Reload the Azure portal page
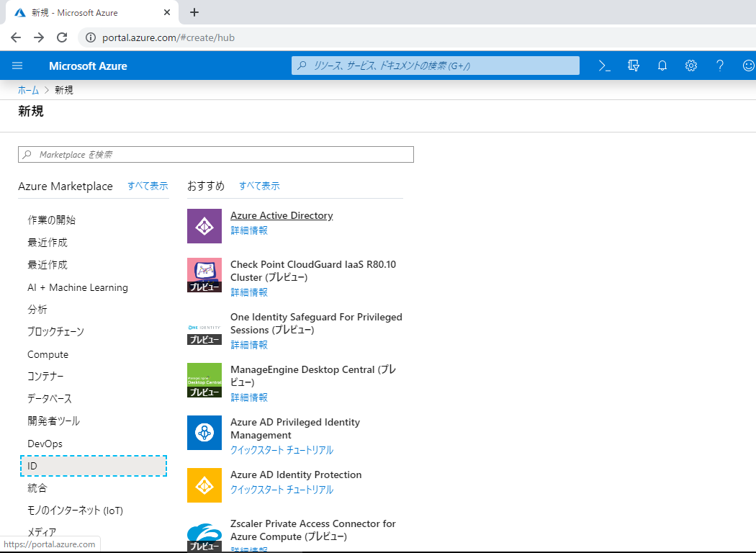 tap(62, 37)
